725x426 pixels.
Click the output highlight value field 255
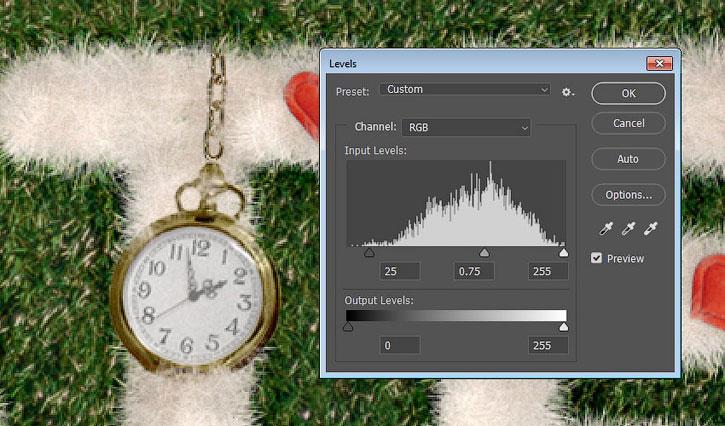tap(548, 345)
